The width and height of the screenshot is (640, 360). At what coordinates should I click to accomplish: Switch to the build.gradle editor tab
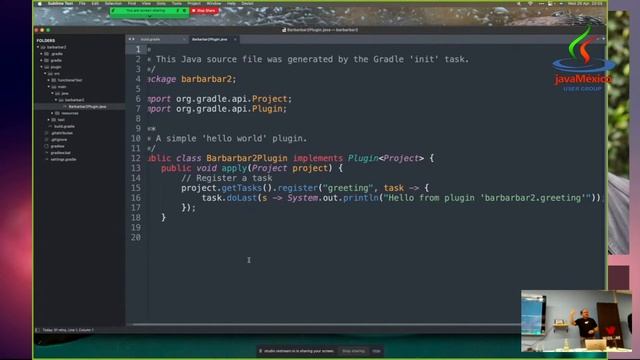151,39
